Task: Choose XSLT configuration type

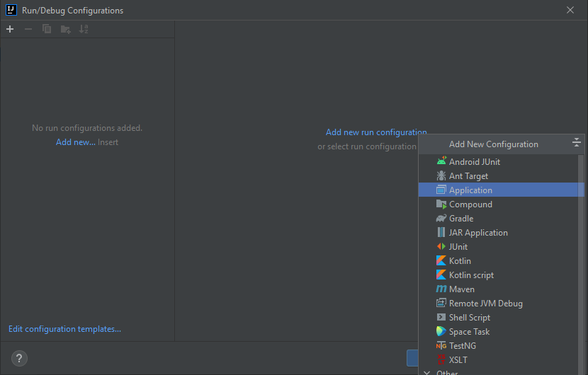Action: tap(498, 359)
